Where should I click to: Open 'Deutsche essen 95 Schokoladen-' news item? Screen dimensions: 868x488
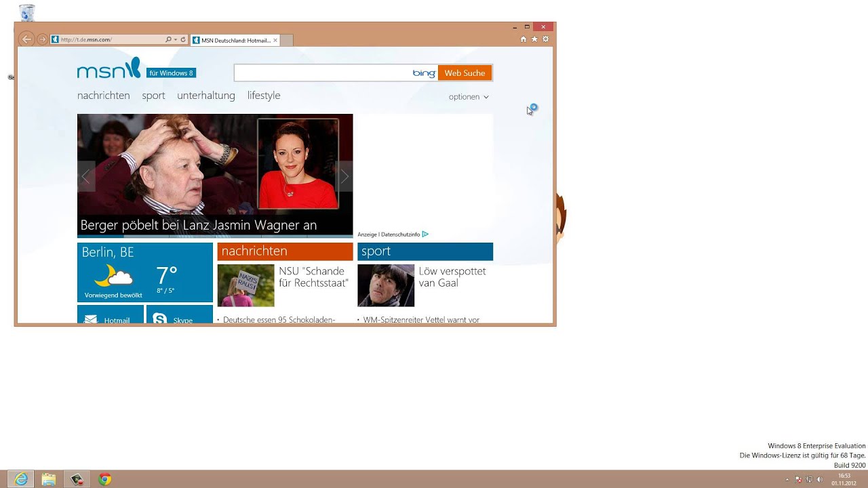point(279,320)
